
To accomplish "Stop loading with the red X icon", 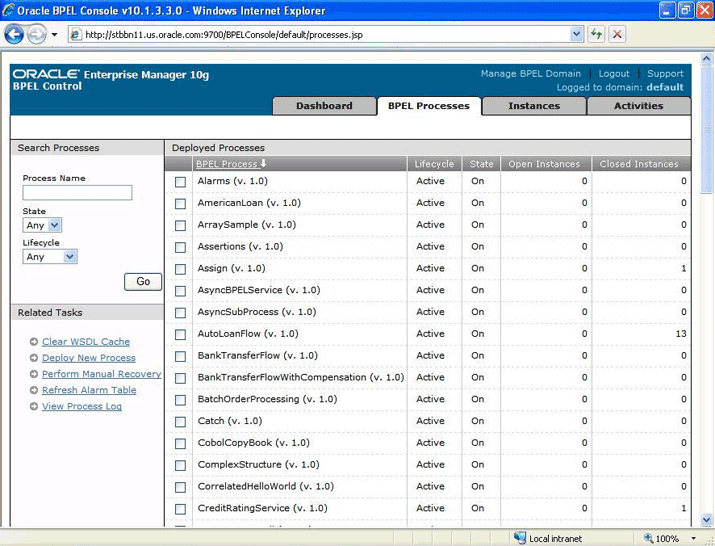I will click(x=617, y=34).
